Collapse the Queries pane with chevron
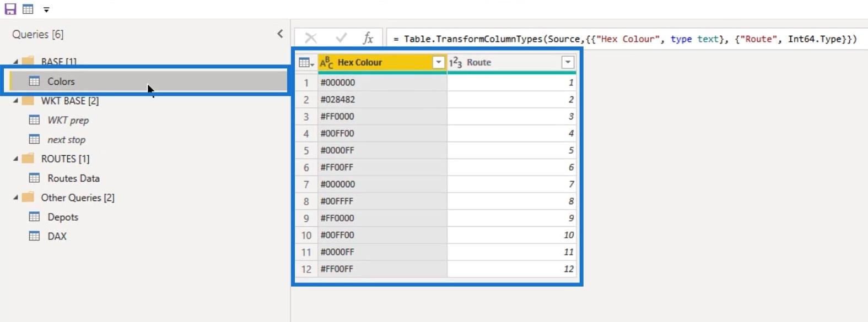 pos(280,34)
